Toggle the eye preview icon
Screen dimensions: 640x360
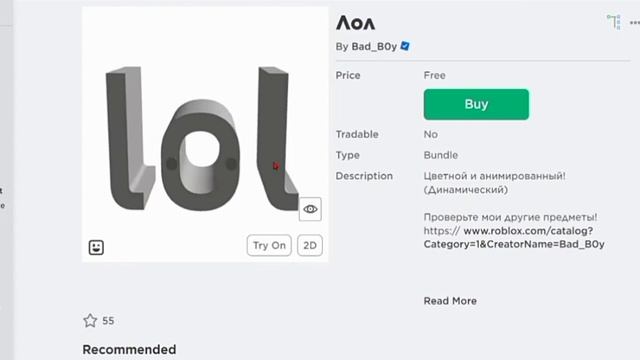point(310,209)
